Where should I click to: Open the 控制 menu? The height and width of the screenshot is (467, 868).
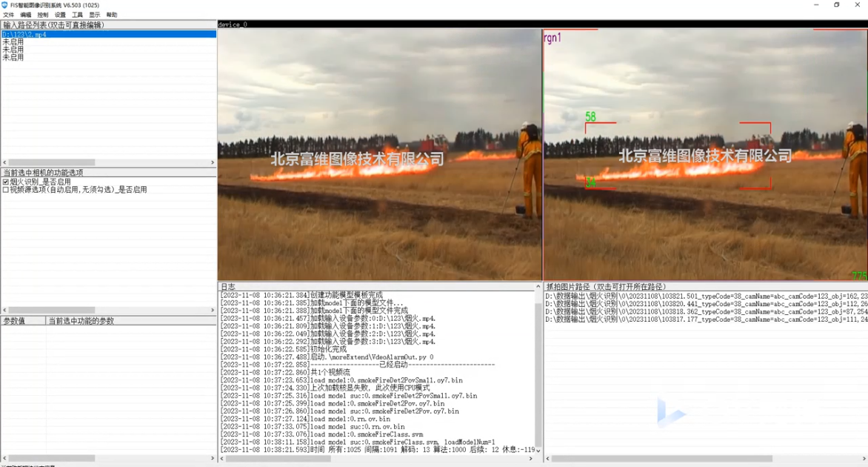click(43, 15)
